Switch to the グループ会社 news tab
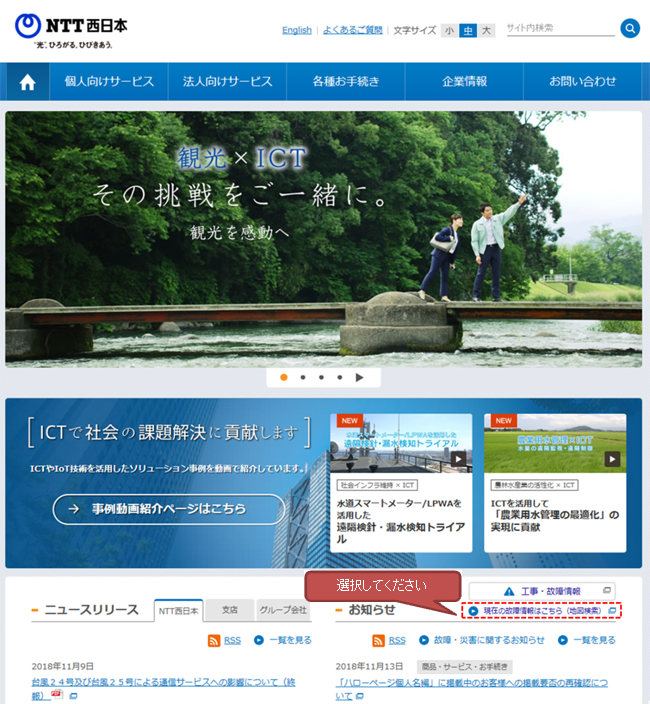 coord(283,609)
